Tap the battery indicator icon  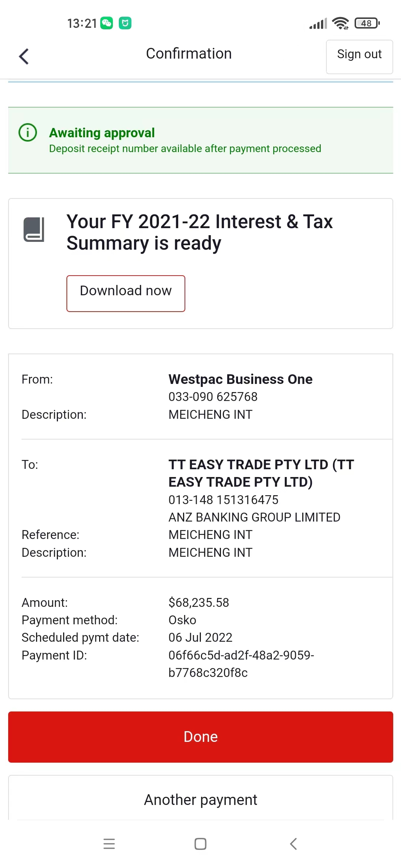pos(367,23)
